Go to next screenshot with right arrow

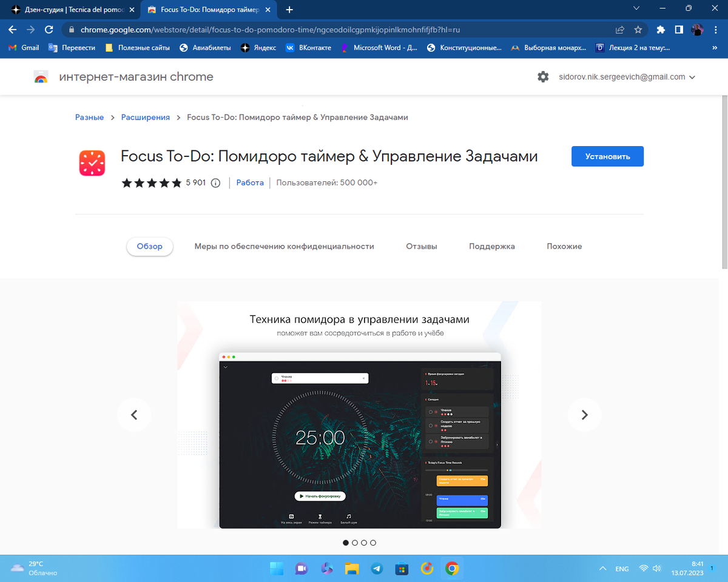pyautogui.click(x=584, y=415)
